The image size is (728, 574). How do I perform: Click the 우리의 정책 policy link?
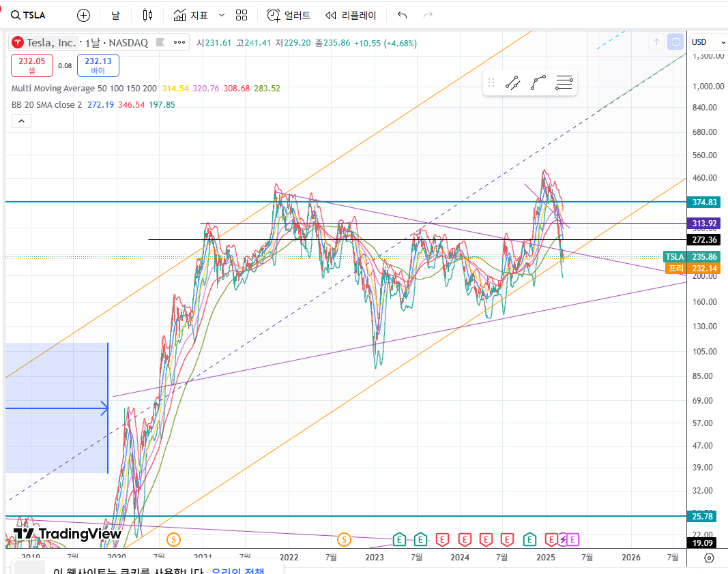[237, 571]
